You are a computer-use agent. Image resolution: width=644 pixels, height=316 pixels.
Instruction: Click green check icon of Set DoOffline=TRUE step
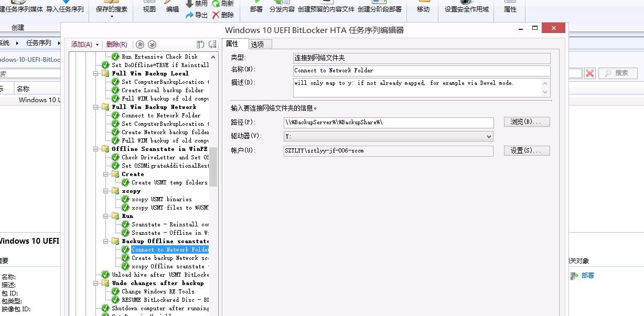105,65
